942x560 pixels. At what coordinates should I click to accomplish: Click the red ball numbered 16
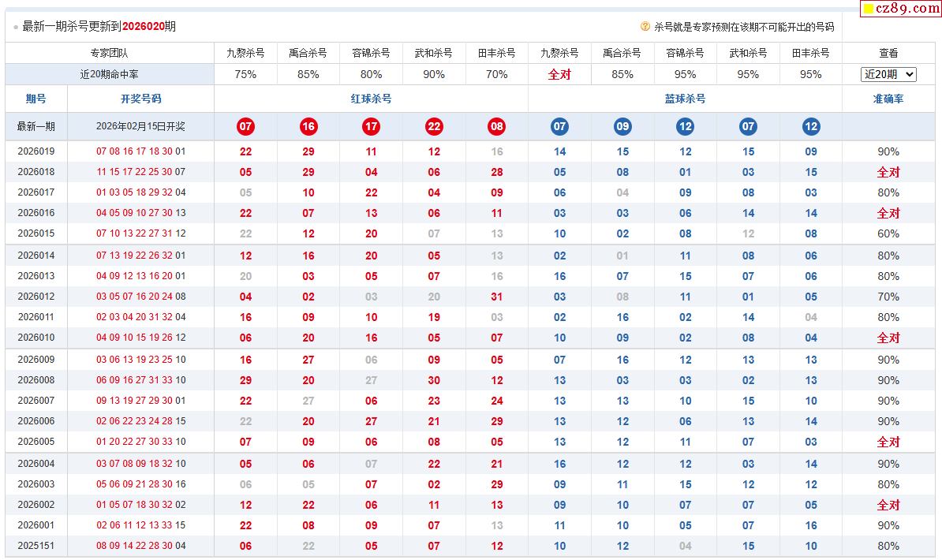(308, 126)
